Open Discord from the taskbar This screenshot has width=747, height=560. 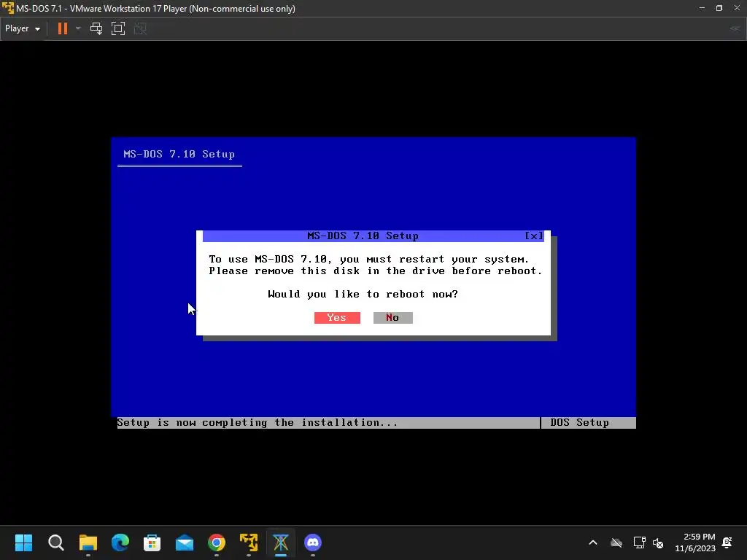coord(313,542)
